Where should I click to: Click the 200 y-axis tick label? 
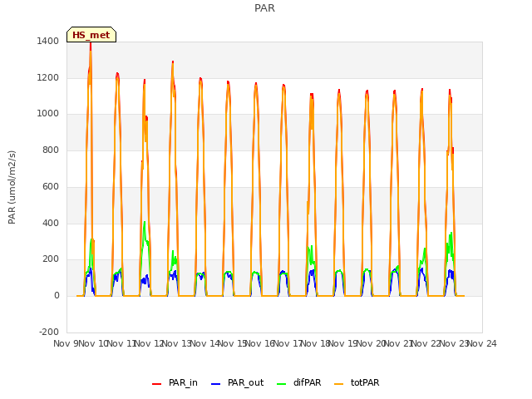(51, 259)
